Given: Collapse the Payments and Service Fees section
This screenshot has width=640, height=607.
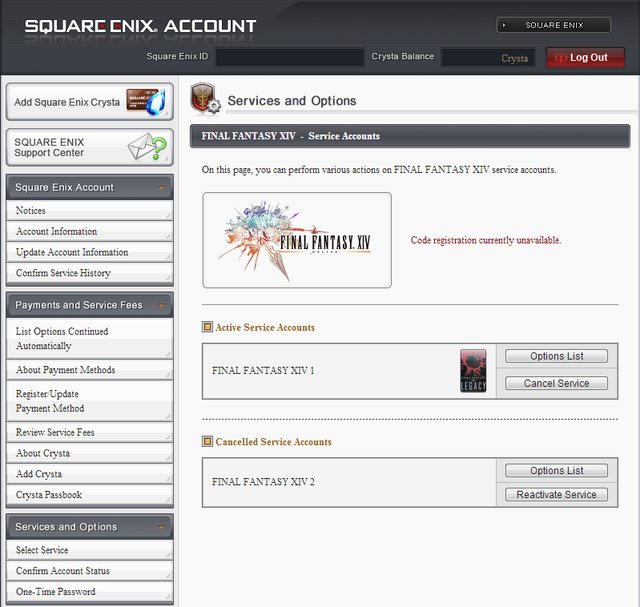Looking at the screenshot, I should point(160,305).
